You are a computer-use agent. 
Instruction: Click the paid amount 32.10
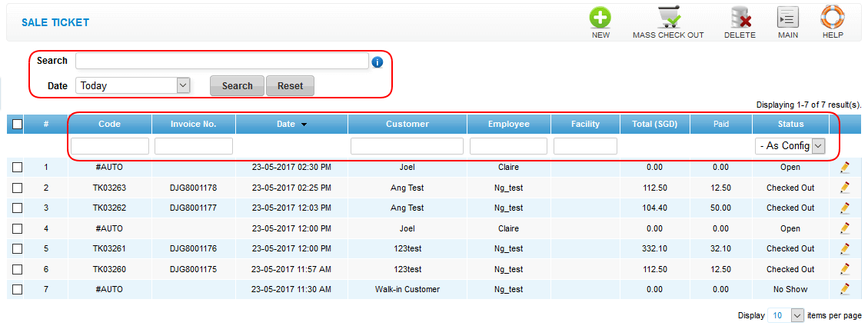[720, 248]
